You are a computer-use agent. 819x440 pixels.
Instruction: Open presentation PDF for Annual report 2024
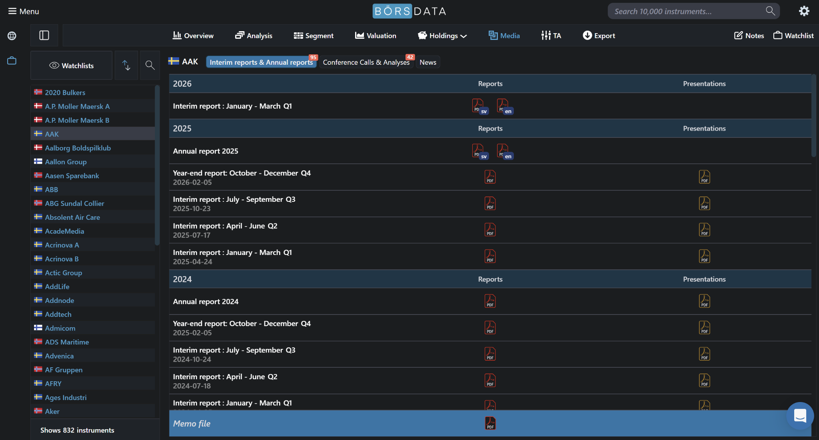point(705,302)
